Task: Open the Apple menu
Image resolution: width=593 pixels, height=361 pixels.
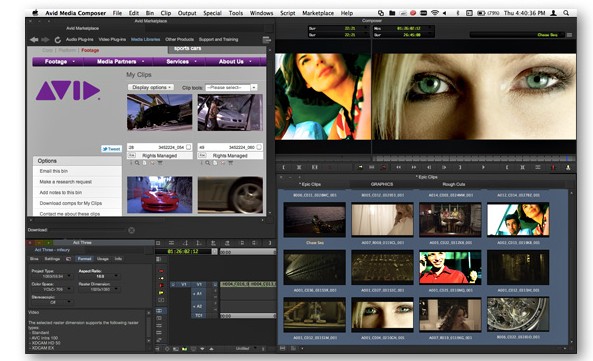Action: (36, 13)
